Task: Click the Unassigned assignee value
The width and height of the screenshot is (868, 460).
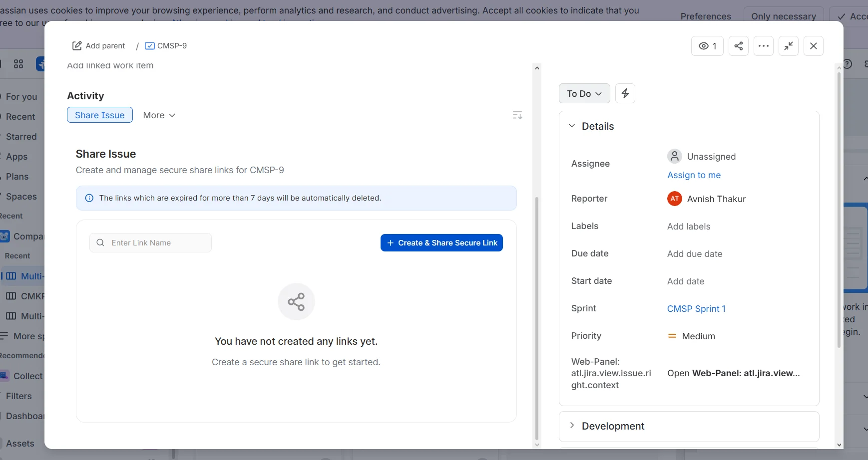Action: tap(711, 157)
